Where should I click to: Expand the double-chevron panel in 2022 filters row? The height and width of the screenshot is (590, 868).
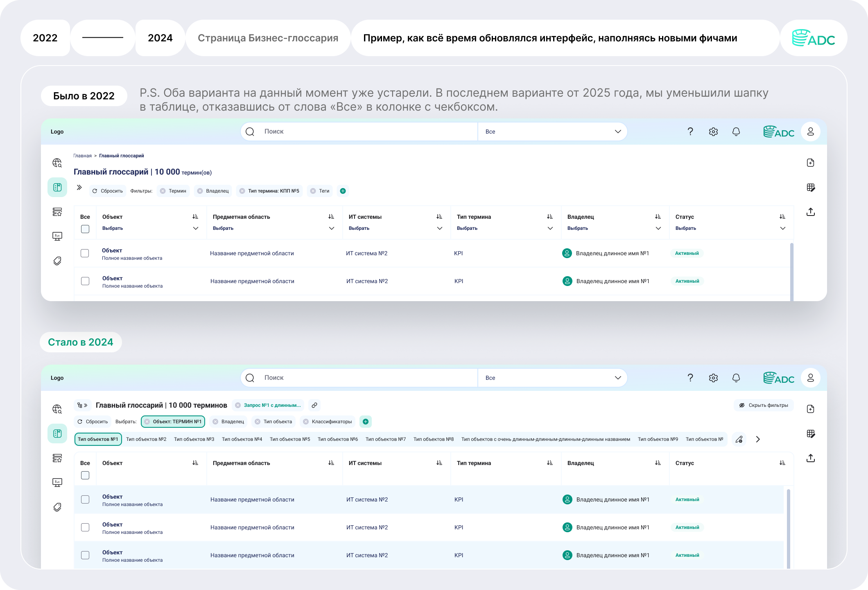[79, 188]
